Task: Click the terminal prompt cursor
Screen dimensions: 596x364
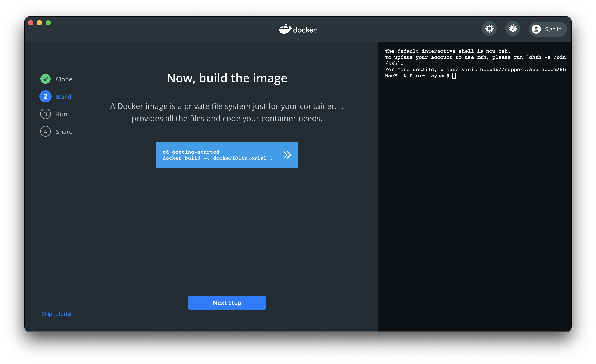Action: tap(454, 76)
